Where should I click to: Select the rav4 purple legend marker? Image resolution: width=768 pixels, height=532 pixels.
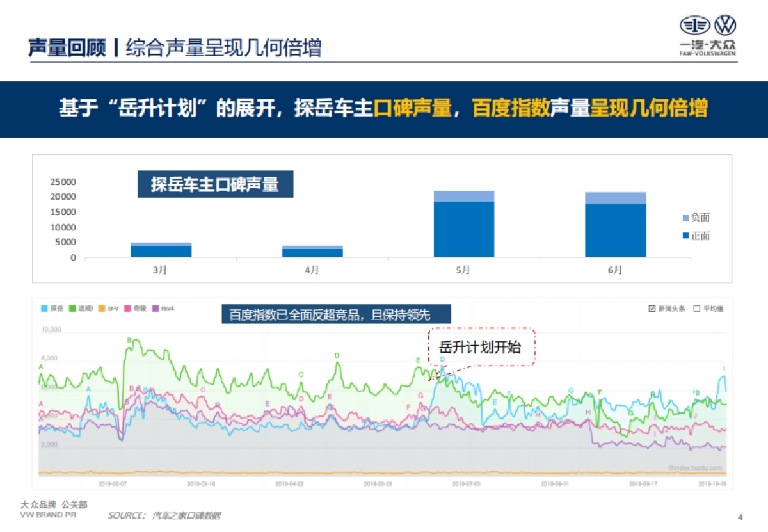(x=154, y=308)
